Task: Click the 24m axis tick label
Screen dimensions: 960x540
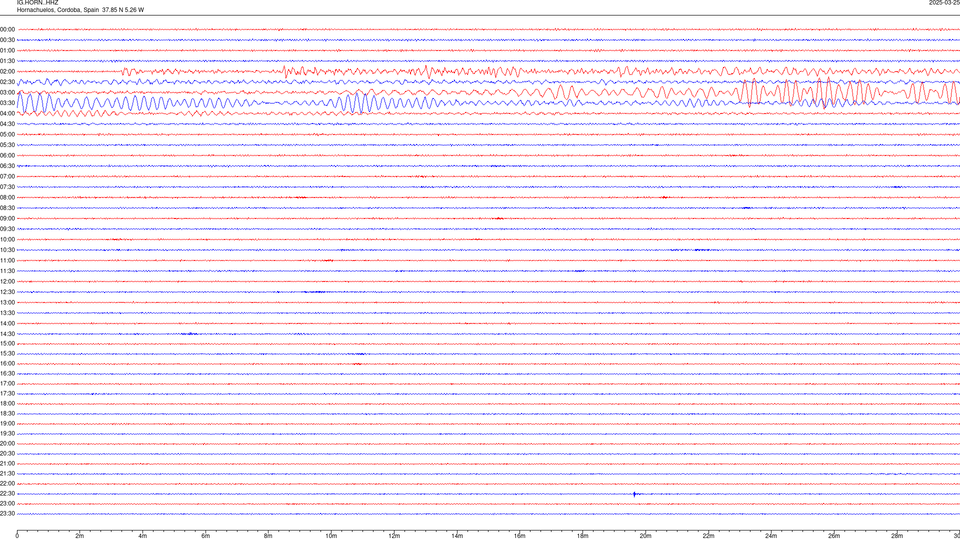Action: 771,536
